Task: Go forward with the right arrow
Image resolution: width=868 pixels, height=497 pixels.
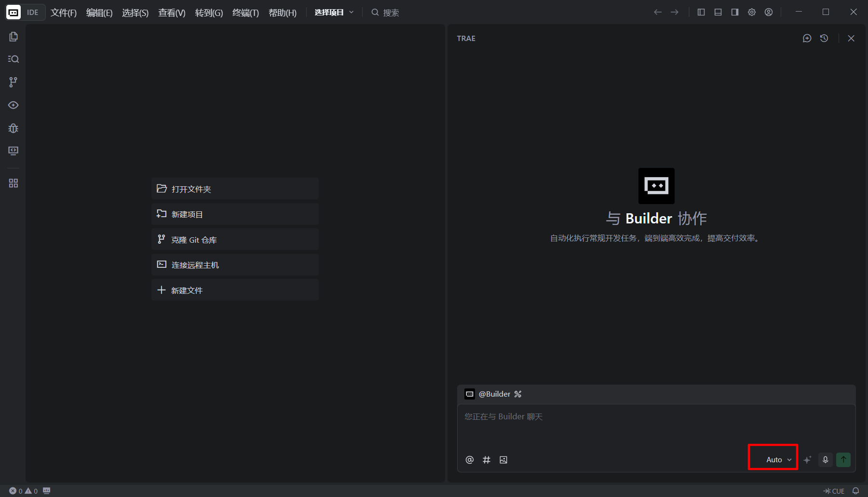Action: 675,12
